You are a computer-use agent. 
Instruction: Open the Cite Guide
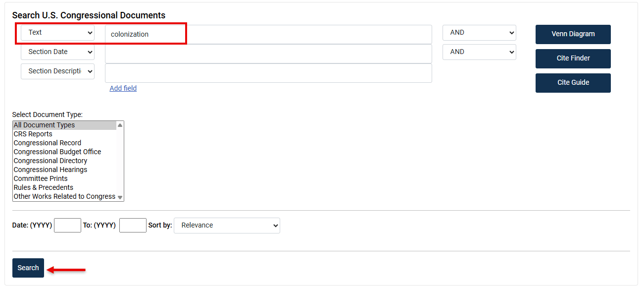pos(573,83)
